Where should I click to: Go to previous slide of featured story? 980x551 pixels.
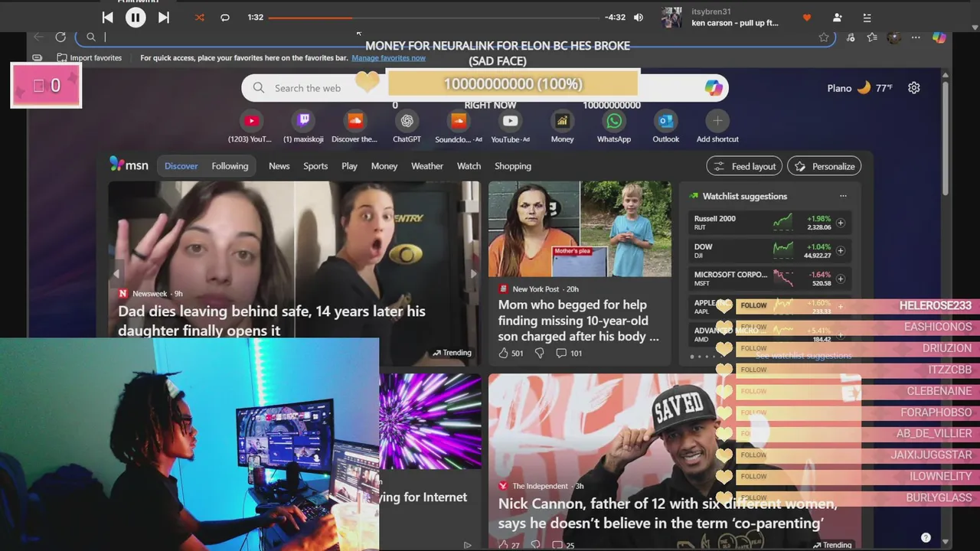(x=116, y=273)
